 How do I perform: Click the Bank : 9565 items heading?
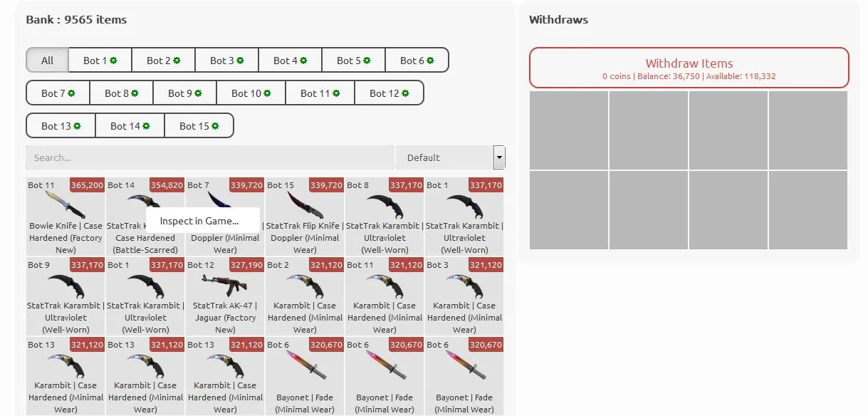point(76,19)
